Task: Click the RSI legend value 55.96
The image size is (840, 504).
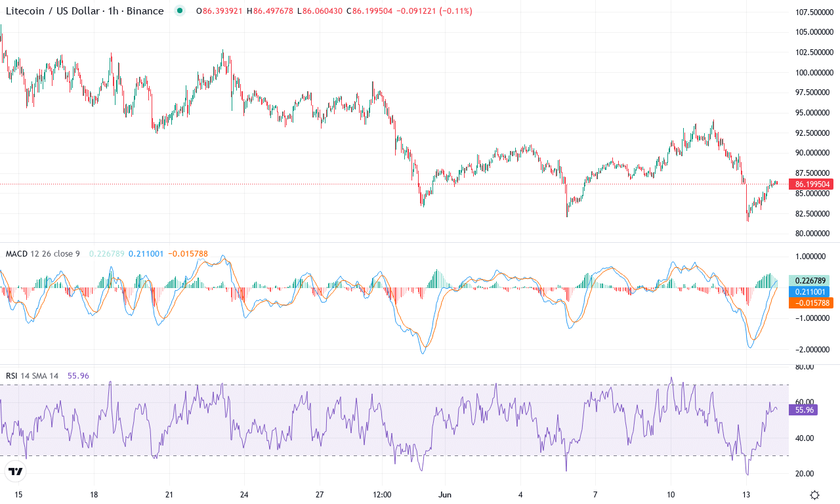Action: click(x=79, y=375)
